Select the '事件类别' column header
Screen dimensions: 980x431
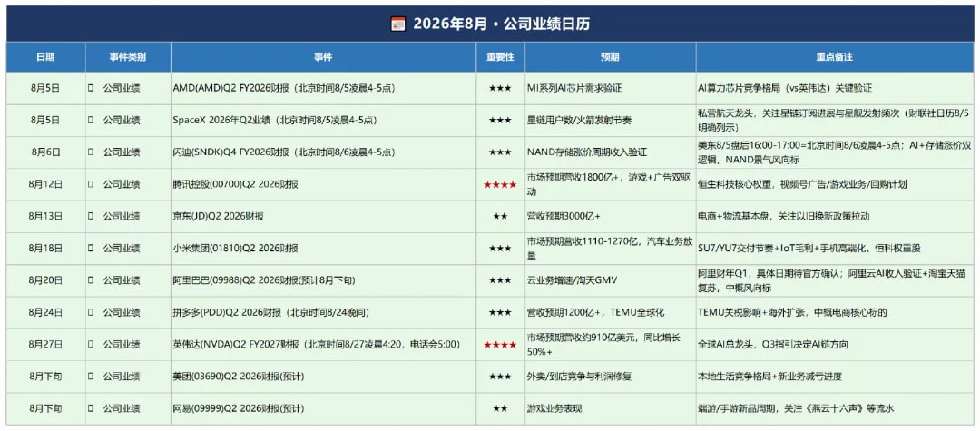coord(128,57)
